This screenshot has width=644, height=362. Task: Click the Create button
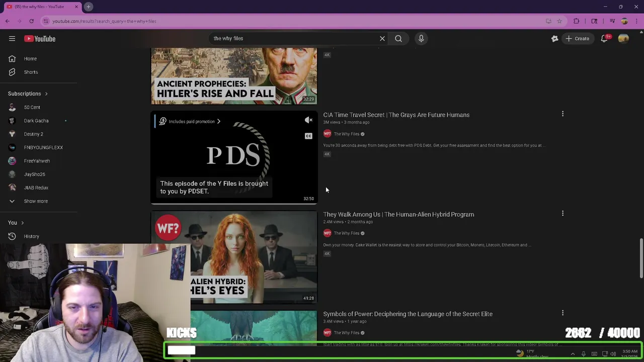pyautogui.click(x=577, y=39)
